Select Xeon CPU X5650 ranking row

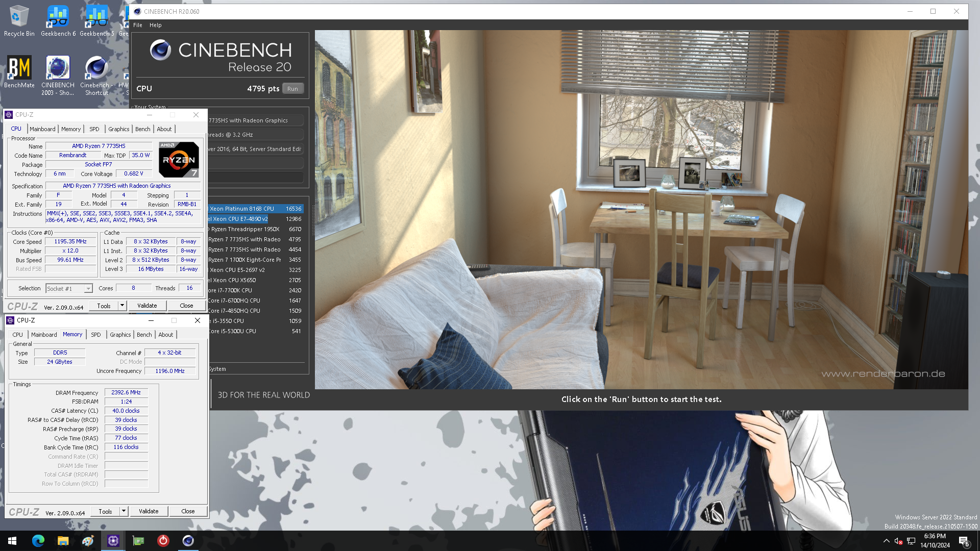[255, 280]
